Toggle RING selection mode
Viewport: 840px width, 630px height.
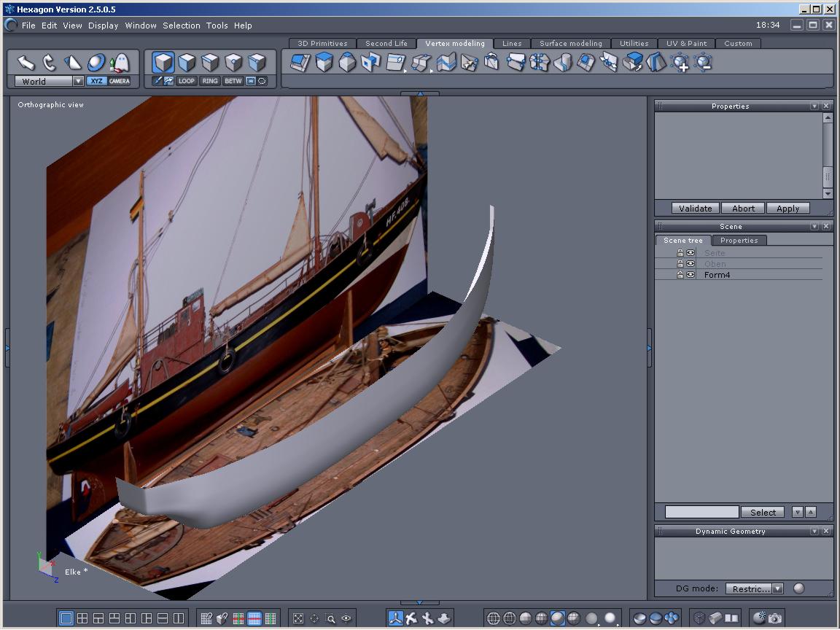coord(210,81)
